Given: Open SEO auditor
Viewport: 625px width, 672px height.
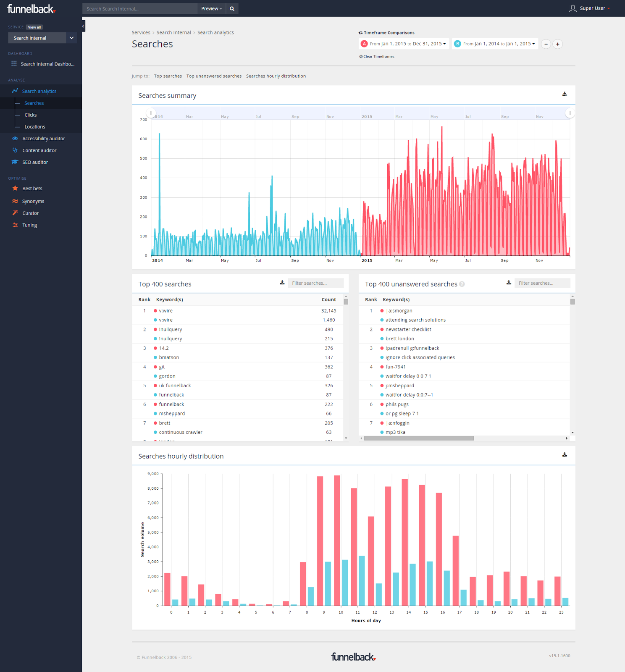Looking at the screenshot, I should 35,162.
